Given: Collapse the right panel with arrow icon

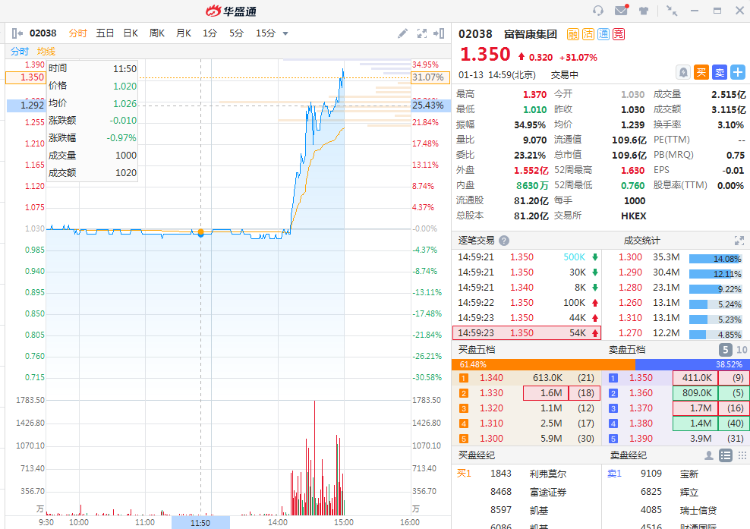Looking at the screenshot, I should pyautogui.click(x=439, y=33).
